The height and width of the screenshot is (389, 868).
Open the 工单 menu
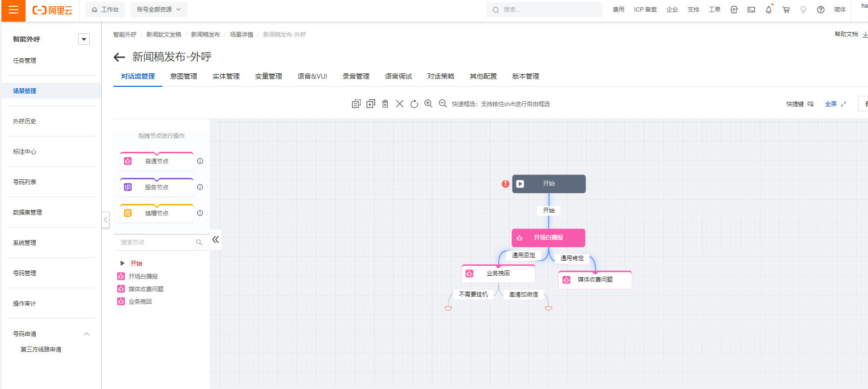[x=715, y=10]
